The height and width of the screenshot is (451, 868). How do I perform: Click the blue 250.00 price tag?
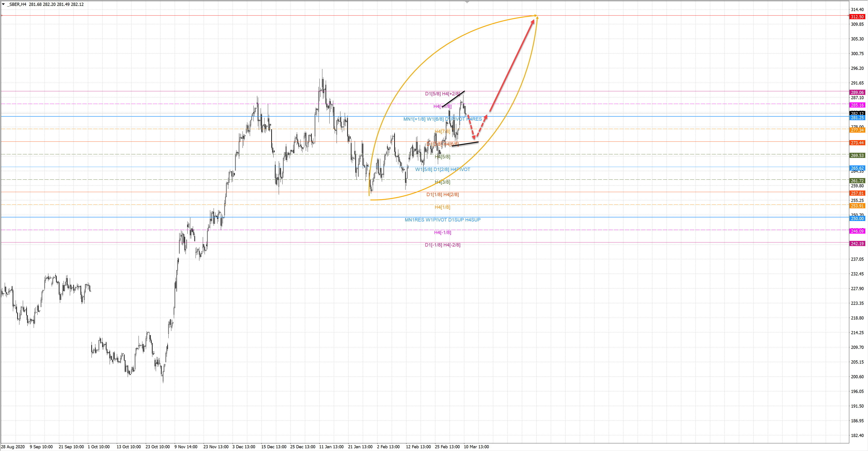coord(857,218)
